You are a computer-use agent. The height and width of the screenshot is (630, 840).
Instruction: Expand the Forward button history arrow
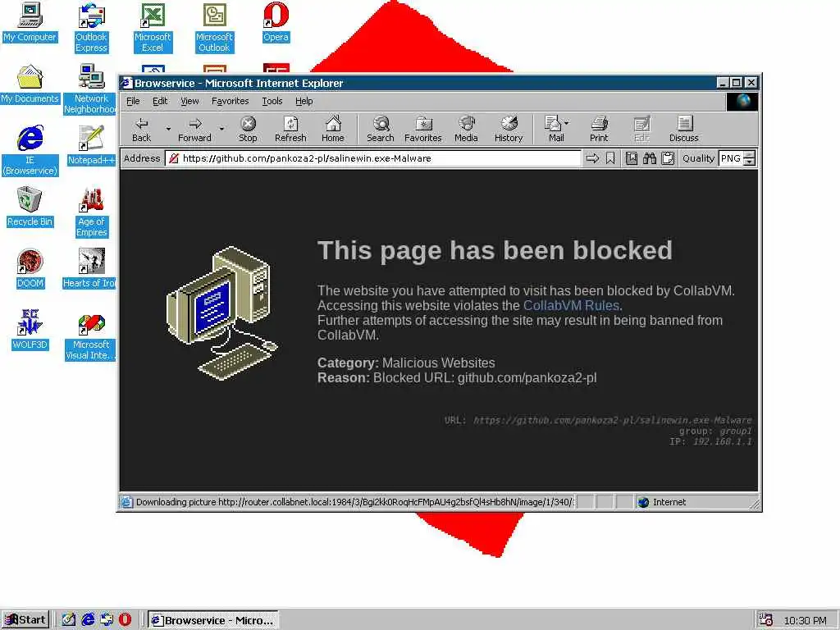[221, 129]
